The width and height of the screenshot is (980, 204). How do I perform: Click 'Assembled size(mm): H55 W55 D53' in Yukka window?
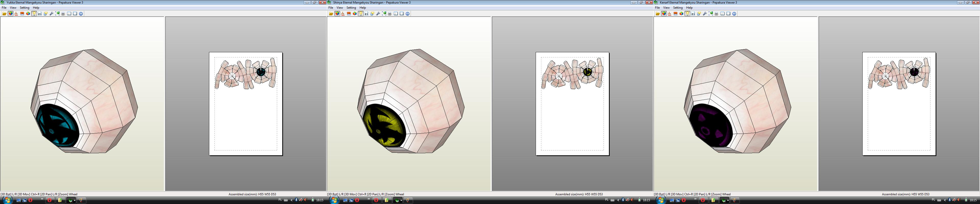click(252, 194)
